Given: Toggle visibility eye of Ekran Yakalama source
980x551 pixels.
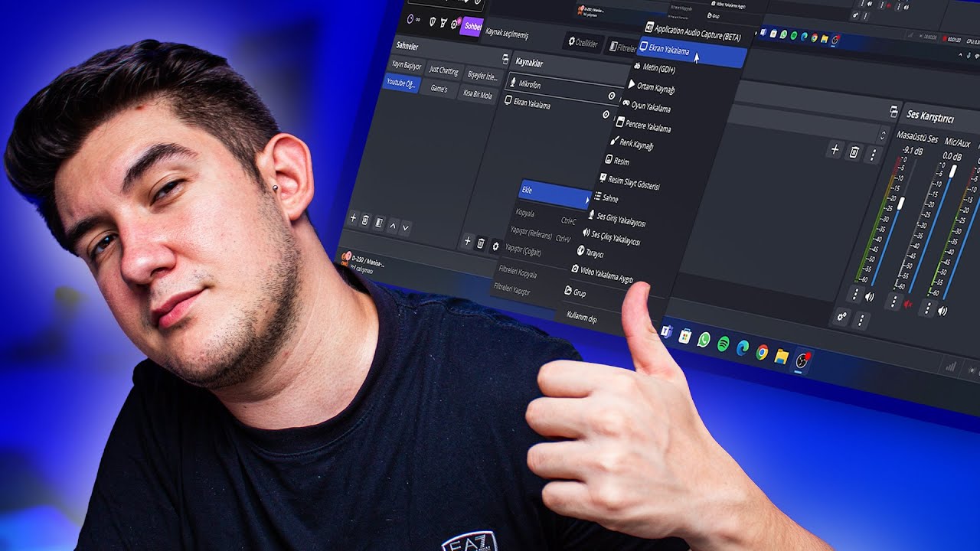Looking at the screenshot, I should coord(606,115).
